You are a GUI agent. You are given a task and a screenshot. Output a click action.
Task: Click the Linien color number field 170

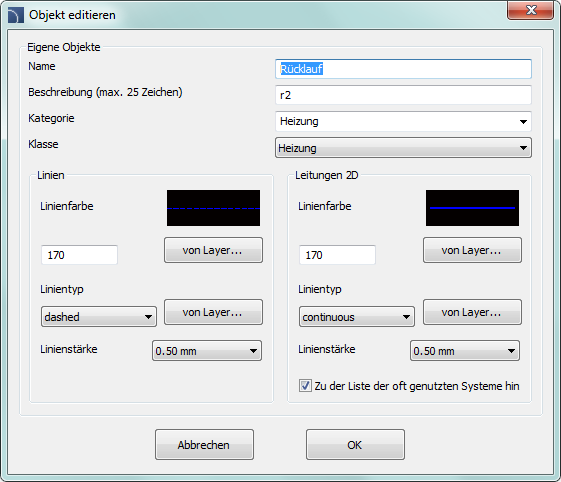coord(79,255)
